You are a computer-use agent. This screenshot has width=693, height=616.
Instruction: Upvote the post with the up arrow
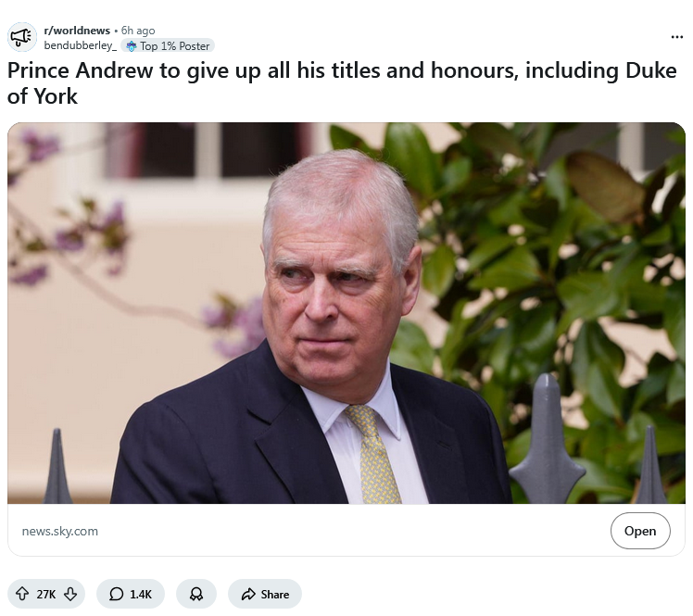click(22, 594)
